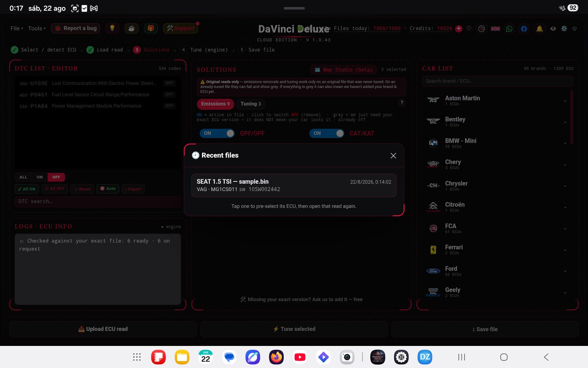Toggle OFF switch for U103E code
The width and height of the screenshot is (588, 368).
[169, 83]
